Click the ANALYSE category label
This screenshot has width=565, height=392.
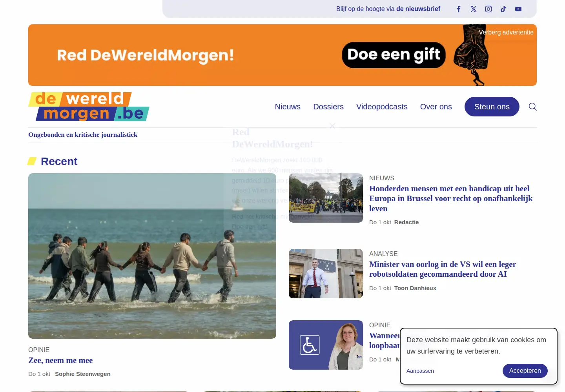point(383,254)
